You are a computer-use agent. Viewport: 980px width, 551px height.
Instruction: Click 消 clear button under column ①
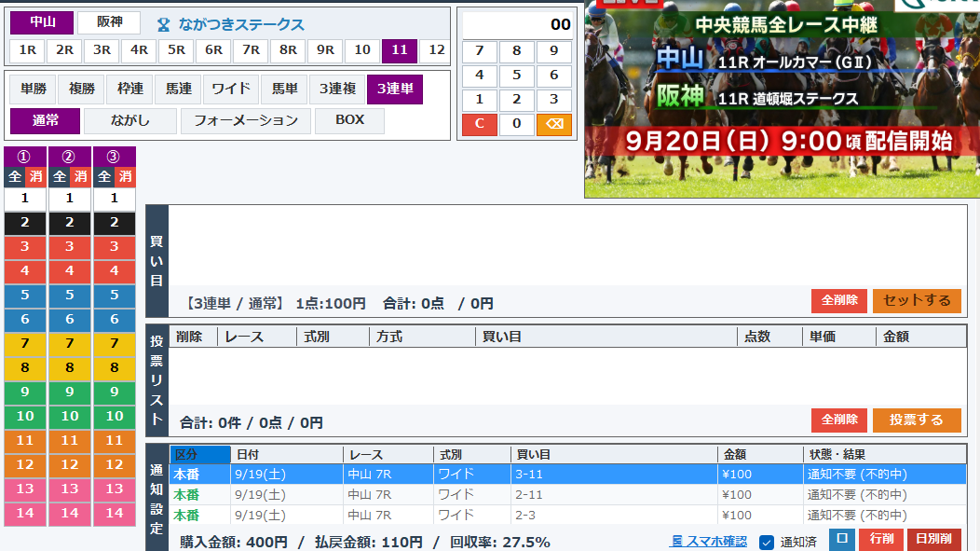pyautogui.click(x=35, y=177)
